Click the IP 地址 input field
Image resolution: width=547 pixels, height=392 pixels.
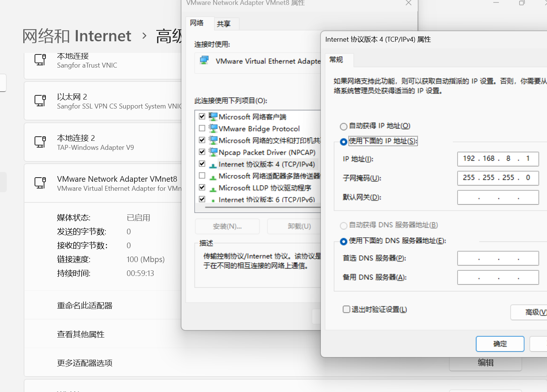[x=498, y=159]
